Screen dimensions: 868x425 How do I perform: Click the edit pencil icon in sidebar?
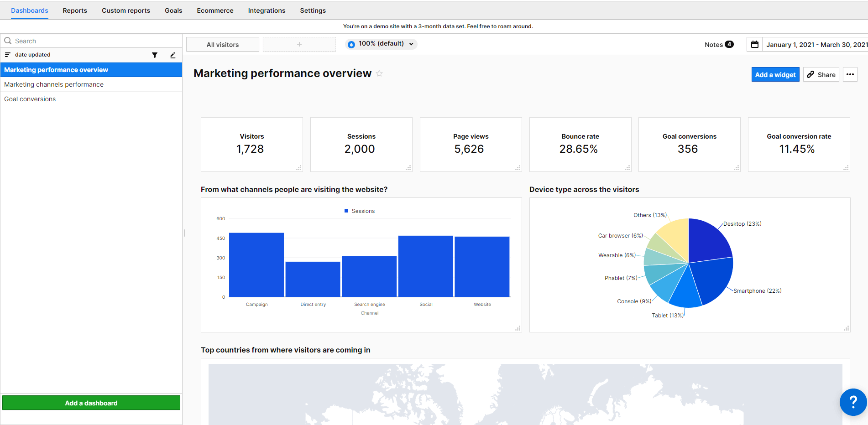[173, 55]
